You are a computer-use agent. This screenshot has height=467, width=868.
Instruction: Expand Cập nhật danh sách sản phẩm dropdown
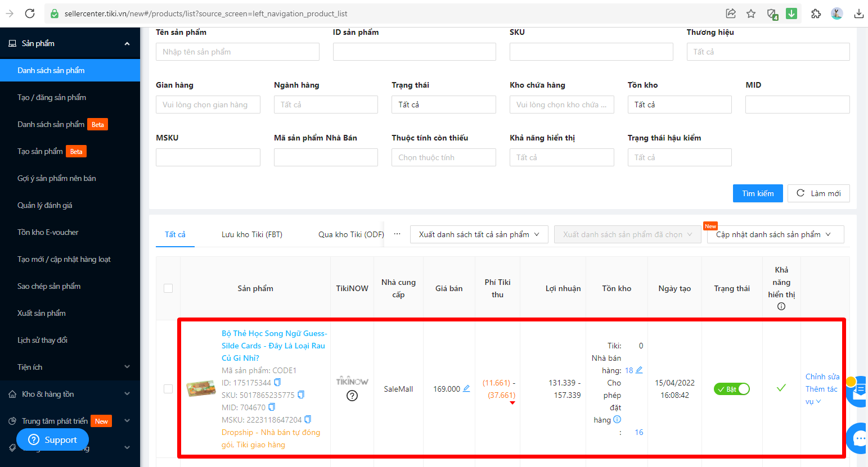pyautogui.click(x=772, y=234)
